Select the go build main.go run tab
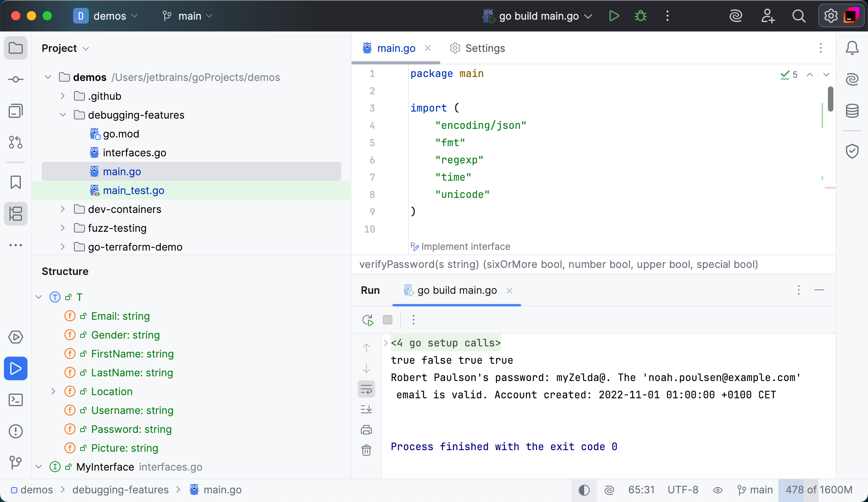This screenshot has width=868, height=502. click(x=457, y=290)
